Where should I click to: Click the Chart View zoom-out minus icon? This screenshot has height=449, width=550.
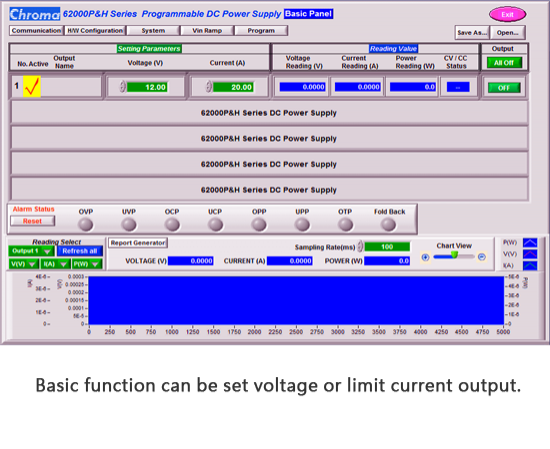tap(482, 257)
